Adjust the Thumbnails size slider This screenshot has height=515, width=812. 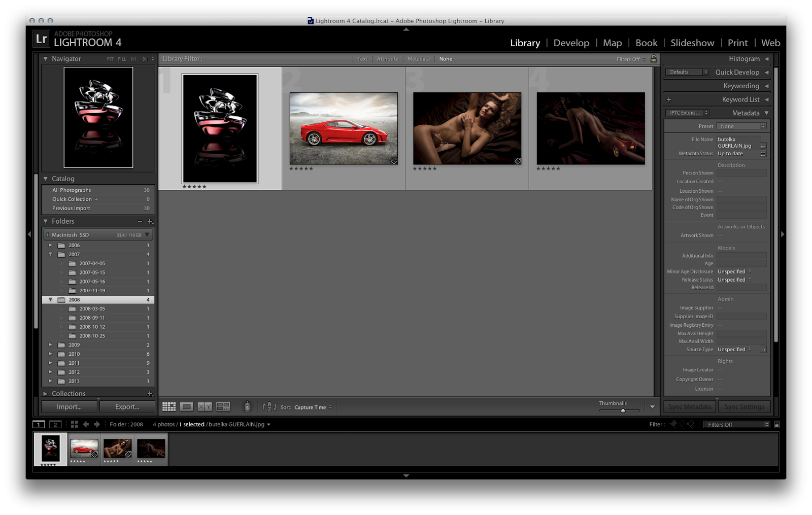623,410
